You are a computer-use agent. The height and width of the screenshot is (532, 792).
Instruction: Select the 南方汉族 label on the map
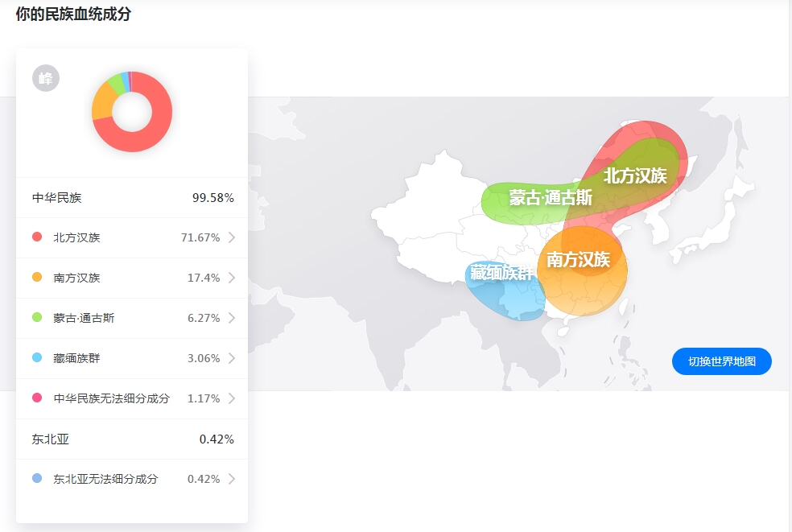click(578, 260)
